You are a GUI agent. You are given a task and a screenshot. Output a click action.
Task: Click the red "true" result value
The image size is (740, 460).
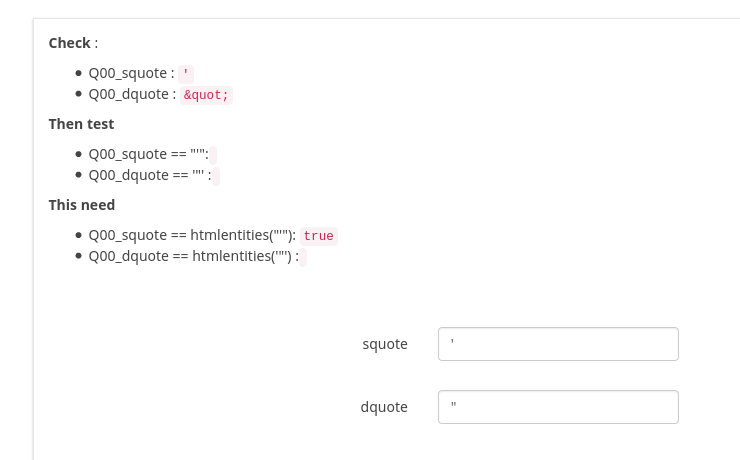pyautogui.click(x=318, y=236)
